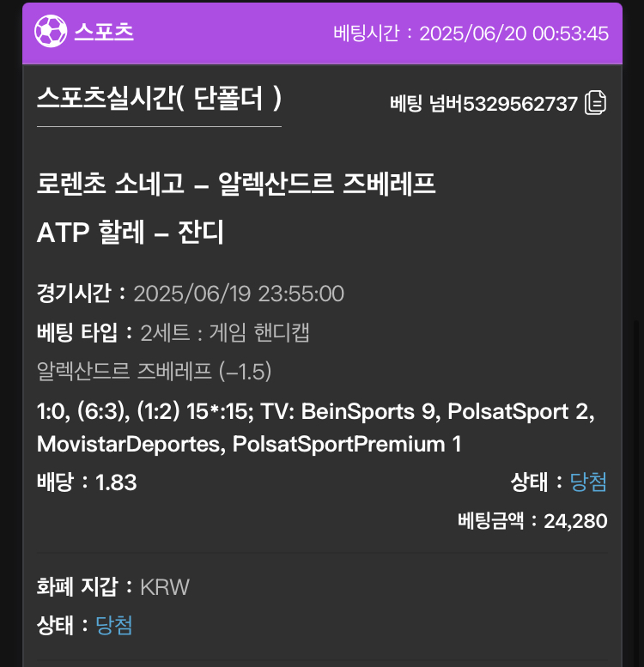Click the blue 당첨 status beside odds
This screenshot has width=644, height=667.
[x=588, y=482]
